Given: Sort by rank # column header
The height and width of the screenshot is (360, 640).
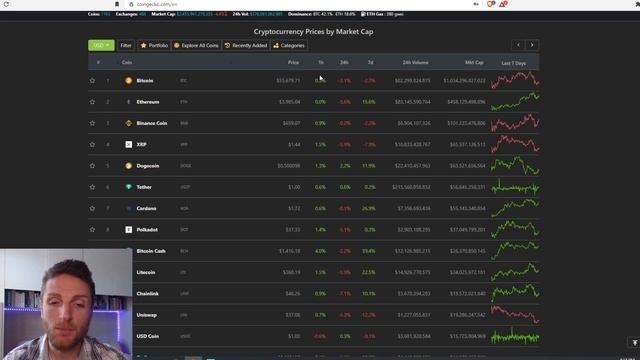Looking at the screenshot, I should click(x=98, y=62).
